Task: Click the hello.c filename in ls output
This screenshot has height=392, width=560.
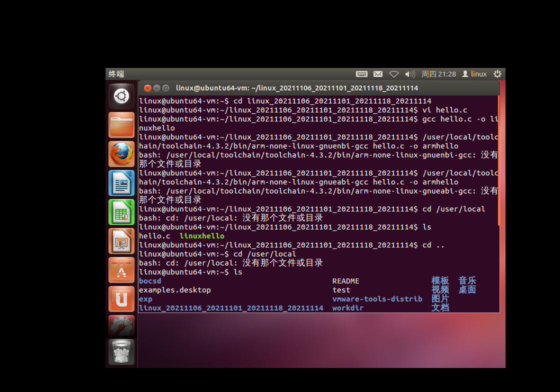Action: 154,236
